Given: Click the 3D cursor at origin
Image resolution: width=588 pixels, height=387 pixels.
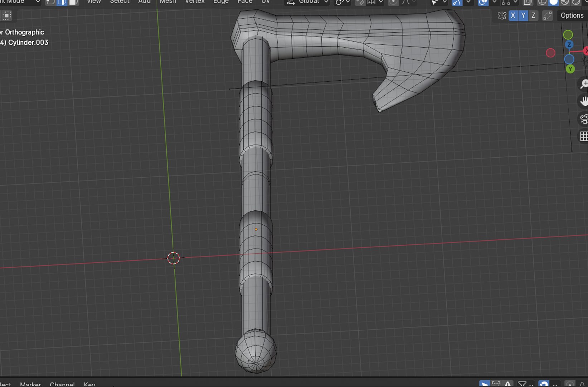Looking at the screenshot, I should pos(174,258).
